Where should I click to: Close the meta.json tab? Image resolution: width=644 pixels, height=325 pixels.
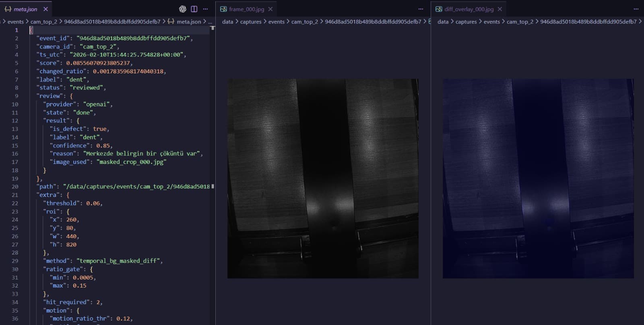coord(45,9)
